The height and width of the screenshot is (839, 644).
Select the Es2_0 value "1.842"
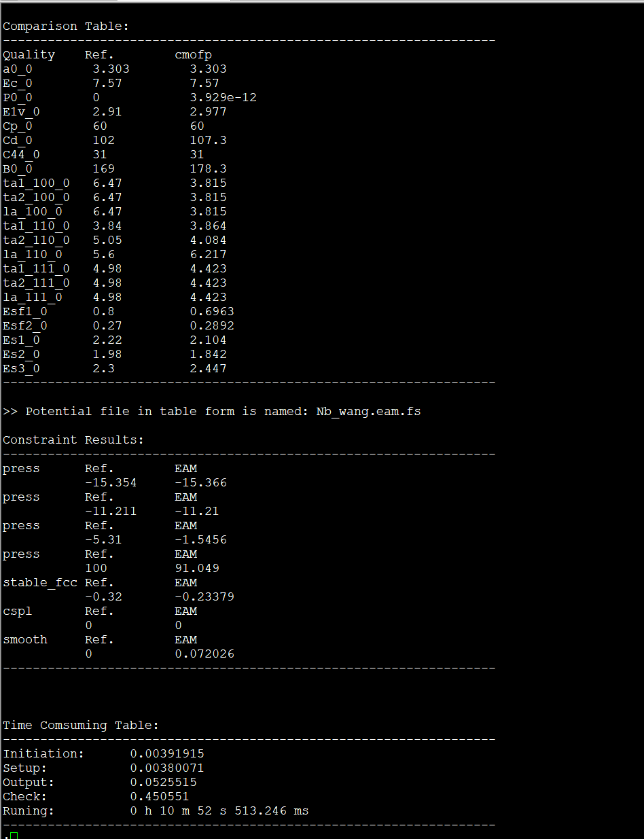(209, 355)
